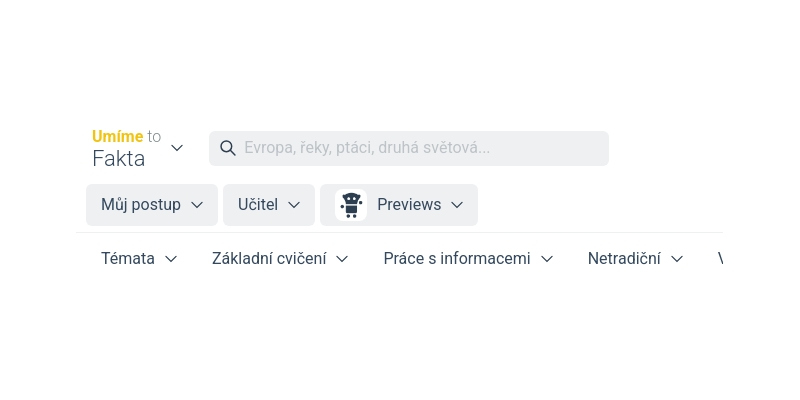Click the arrow icon beside Netradiční
Viewport: 800px width, 400px height.
point(677,259)
